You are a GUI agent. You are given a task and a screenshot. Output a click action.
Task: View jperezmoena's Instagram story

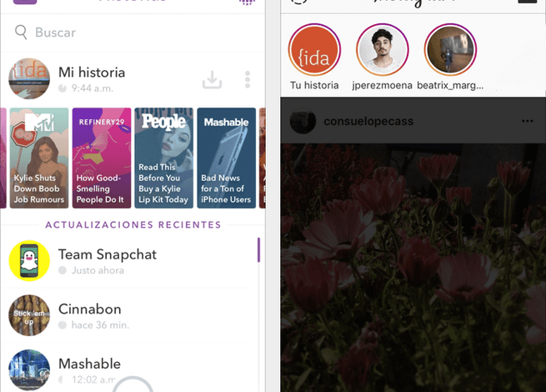[382, 52]
